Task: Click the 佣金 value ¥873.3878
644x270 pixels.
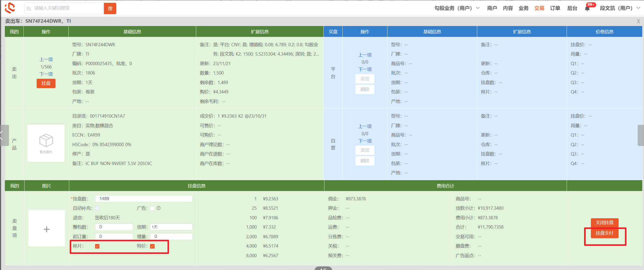Action: pyautogui.click(x=356, y=199)
